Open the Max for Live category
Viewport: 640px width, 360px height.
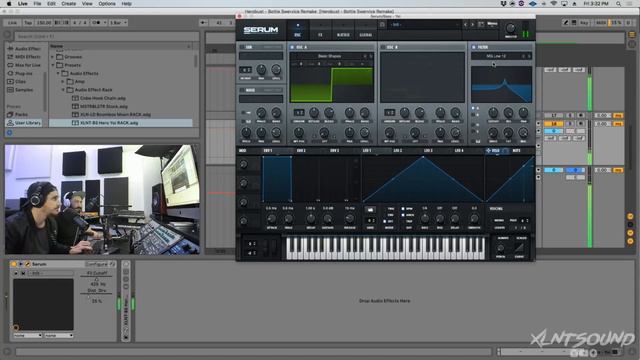click(x=24, y=65)
